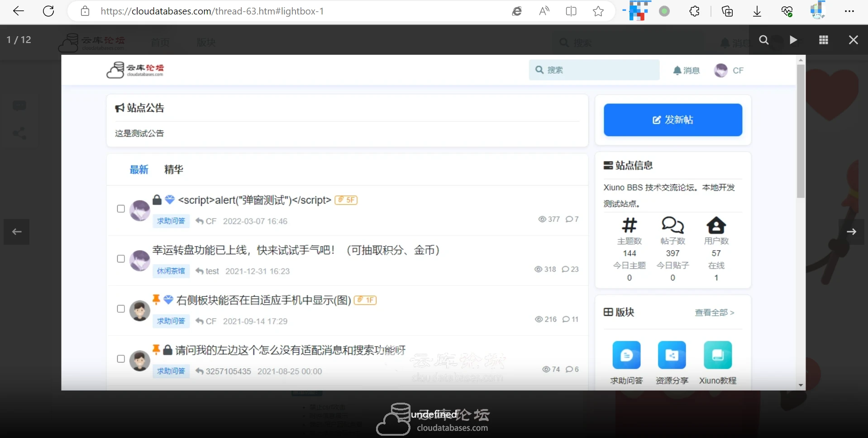Click the browser address bar URL
The image size is (868, 438).
[x=212, y=11]
